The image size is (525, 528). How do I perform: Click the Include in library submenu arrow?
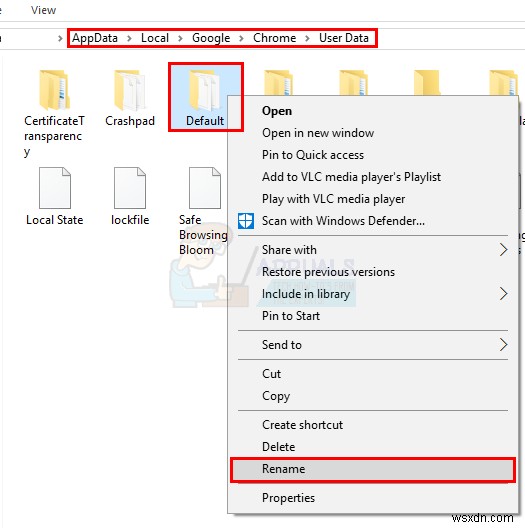tap(503, 294)
